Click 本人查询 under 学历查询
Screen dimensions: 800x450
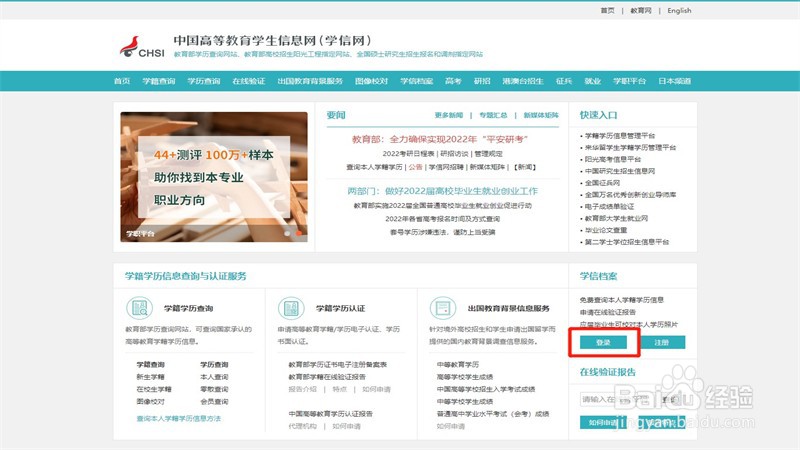click(x=214, y=377)
